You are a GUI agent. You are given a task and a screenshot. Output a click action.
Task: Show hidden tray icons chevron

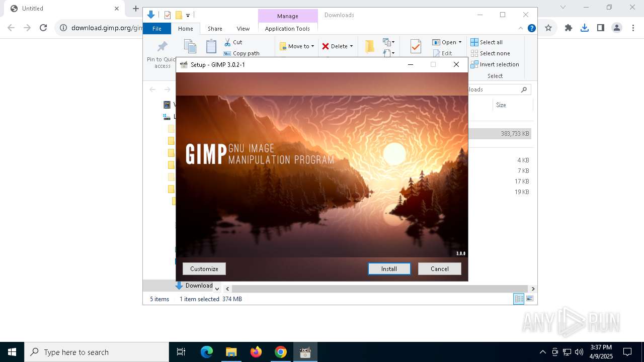click(542, 352)
